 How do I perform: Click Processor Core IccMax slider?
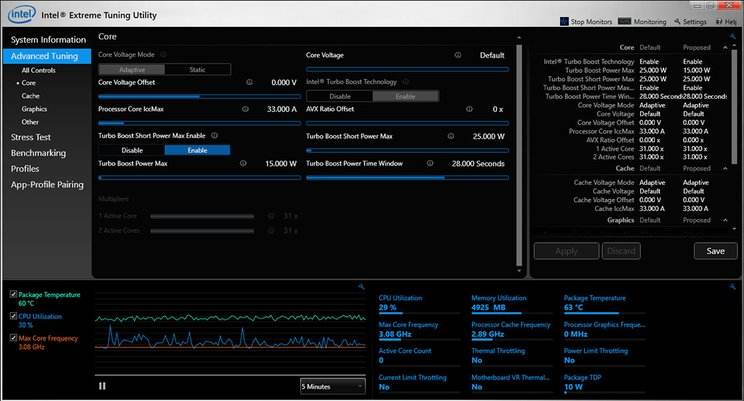[x=199, y=123]
